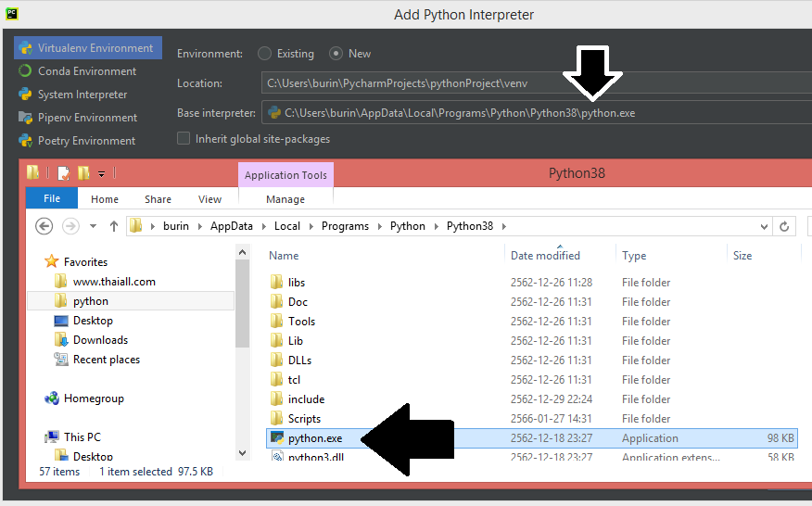Choose System Interpreter in sidebar
The width and height of the screenshot is (812, 506).
click(72, 95)
